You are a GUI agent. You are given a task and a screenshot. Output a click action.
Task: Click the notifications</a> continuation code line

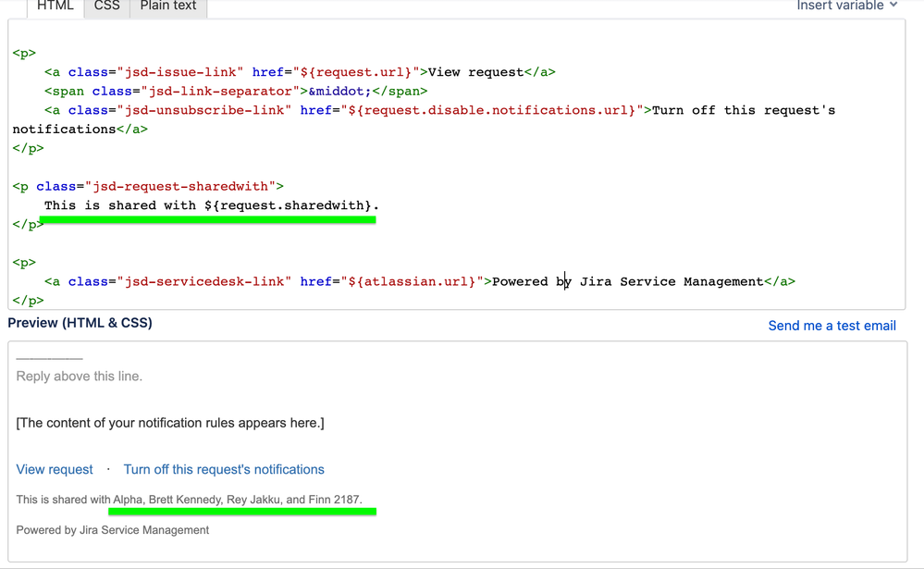pyautogui.click(x=80, y=130)
